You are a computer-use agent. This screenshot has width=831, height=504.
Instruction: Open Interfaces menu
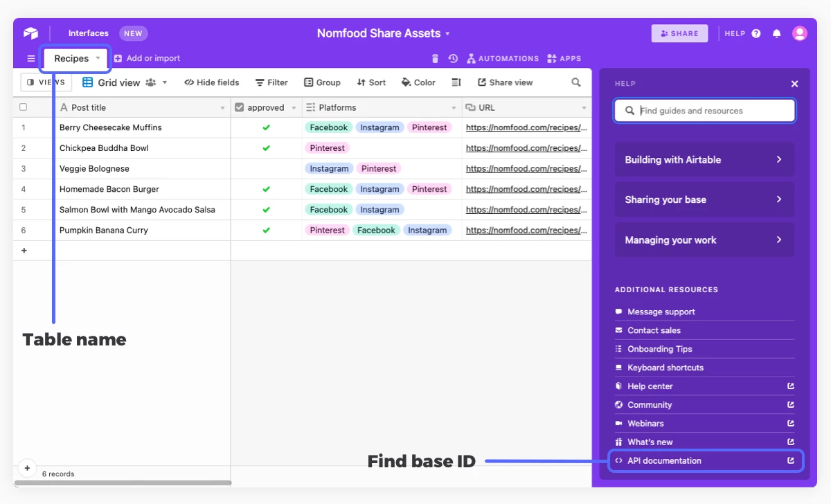point(88,33)
